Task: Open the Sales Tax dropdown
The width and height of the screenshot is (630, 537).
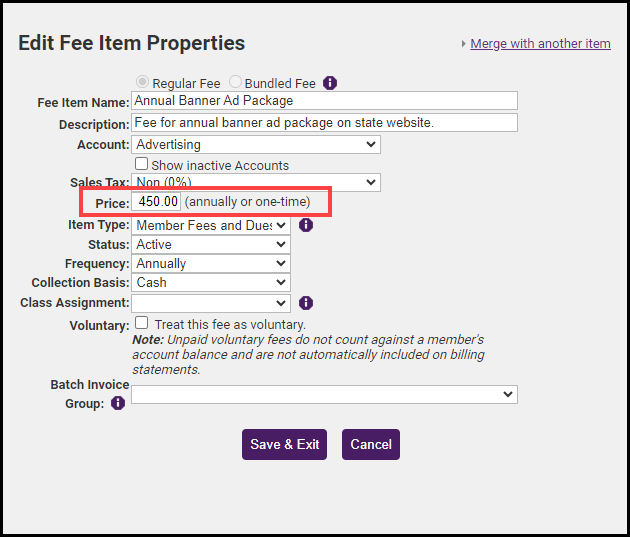Action: coord(256,182)
